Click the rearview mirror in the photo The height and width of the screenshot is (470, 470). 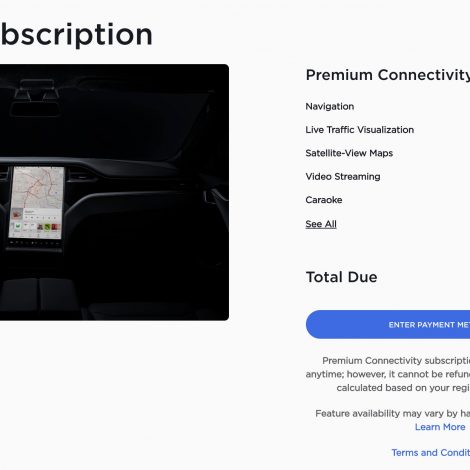35,109
